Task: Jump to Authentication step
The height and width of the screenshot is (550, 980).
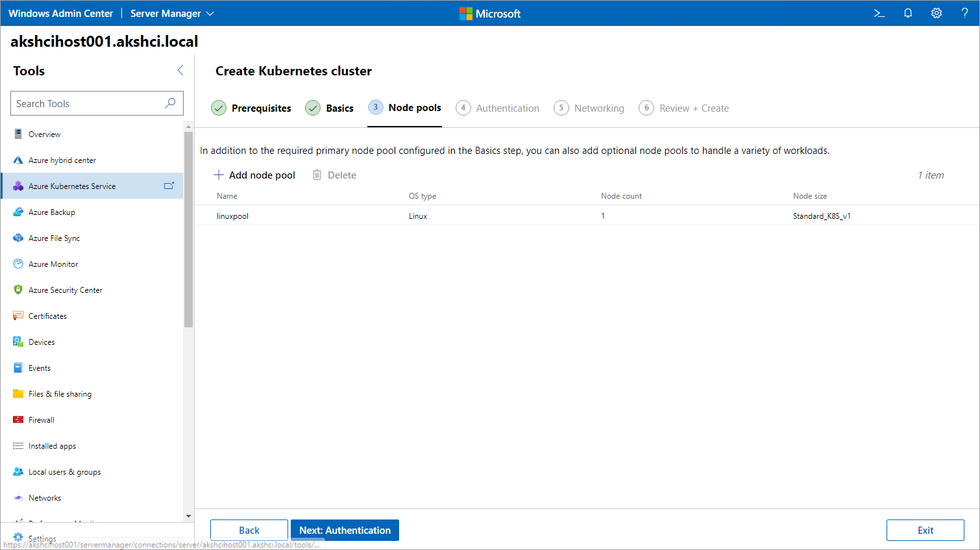Action: pyautogui.click(x=497, y=108)
